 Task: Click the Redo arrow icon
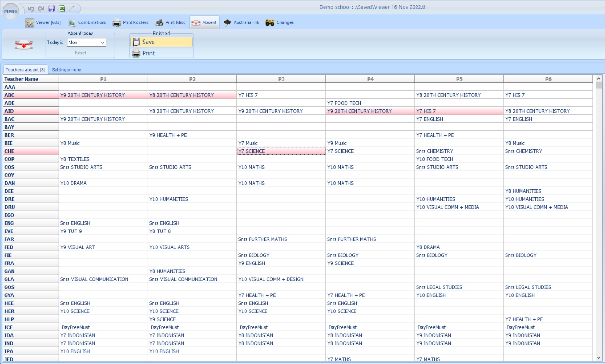click(x=41, y=9)
